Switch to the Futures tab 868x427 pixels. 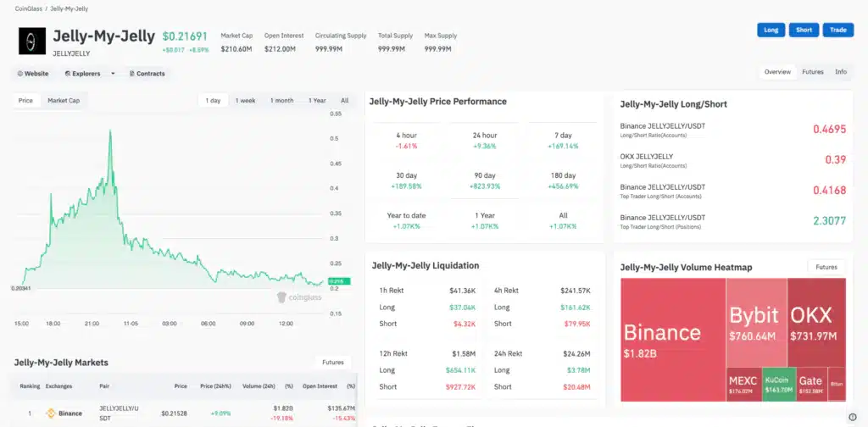[812, 72]
